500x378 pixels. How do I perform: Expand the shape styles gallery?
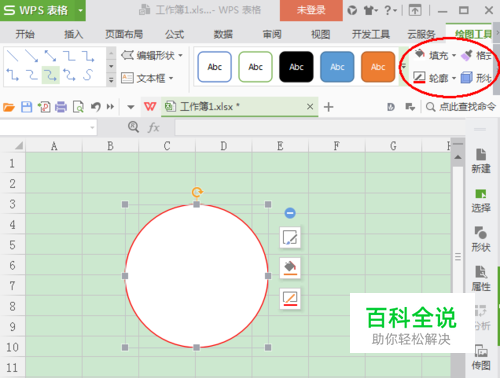tap(404, 66)
